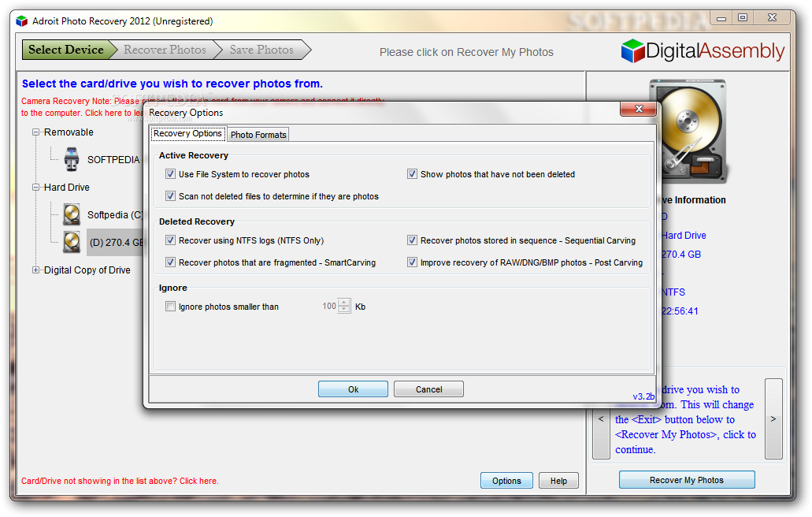
Task: Select the Recovery Options tab
Action: [188, 134]
